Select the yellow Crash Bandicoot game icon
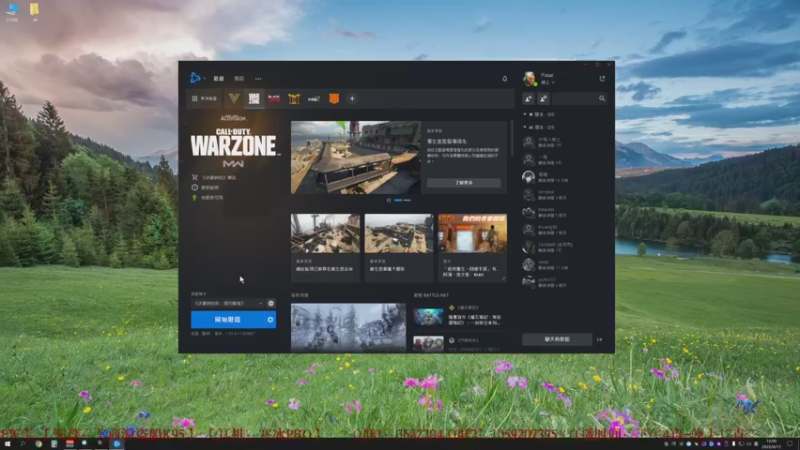The height and width of the screenshot is (450, 800). [x=294, y=98]
